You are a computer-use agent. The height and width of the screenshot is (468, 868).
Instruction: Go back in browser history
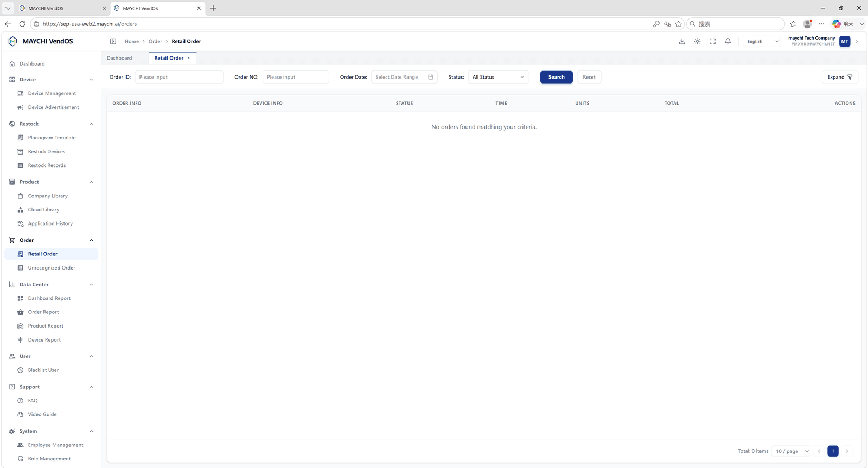[8, 24]
